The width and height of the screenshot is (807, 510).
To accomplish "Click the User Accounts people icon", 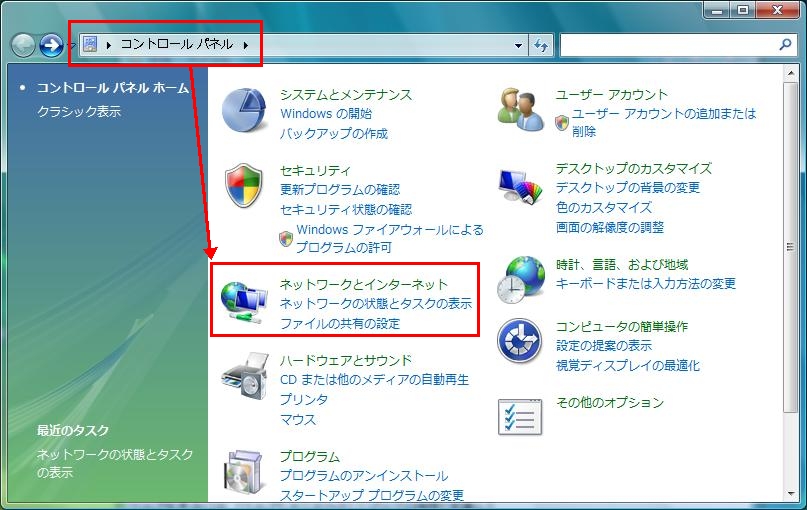I will tap(520, 109).
